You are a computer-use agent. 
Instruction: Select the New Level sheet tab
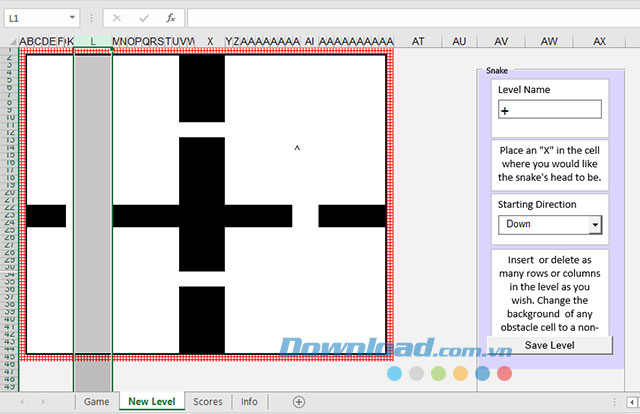coord(151,401)
